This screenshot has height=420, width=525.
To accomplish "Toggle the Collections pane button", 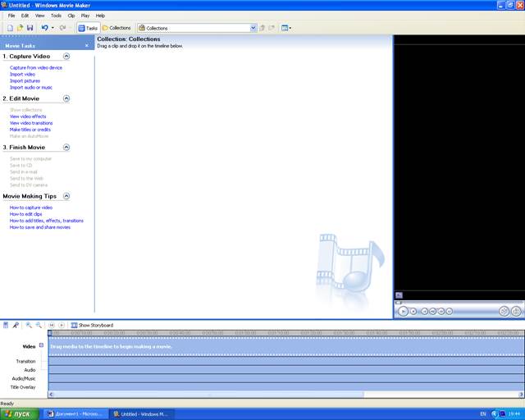I will pos(116,28).
